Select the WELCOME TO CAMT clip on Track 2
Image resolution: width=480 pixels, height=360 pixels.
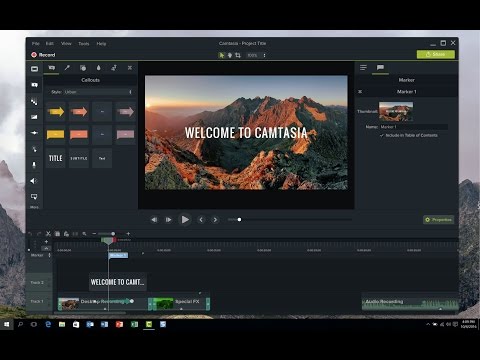[118, 282]
